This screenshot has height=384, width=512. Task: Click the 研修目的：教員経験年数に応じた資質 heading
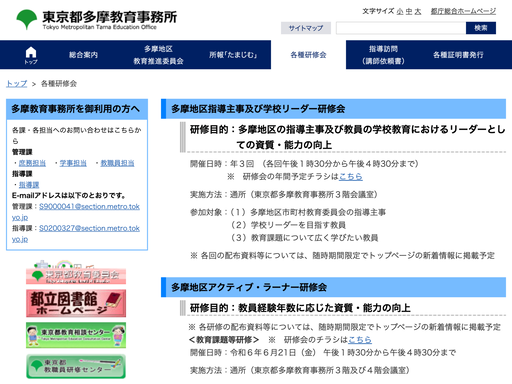click(300, 308)
